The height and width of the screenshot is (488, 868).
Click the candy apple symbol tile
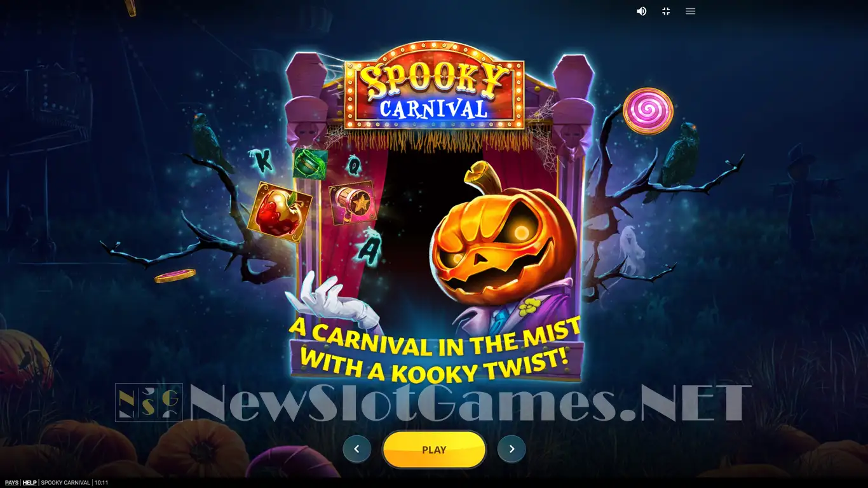tap(280, 212)
